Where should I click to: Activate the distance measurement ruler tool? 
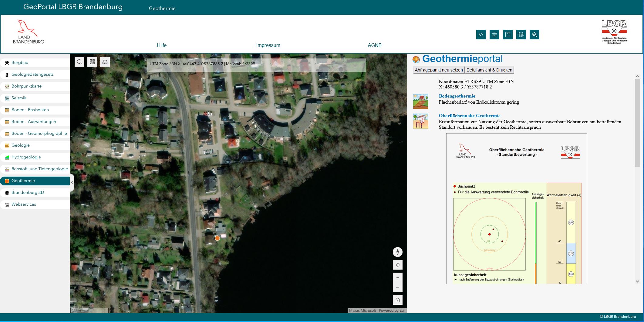(x=105, y=62)
